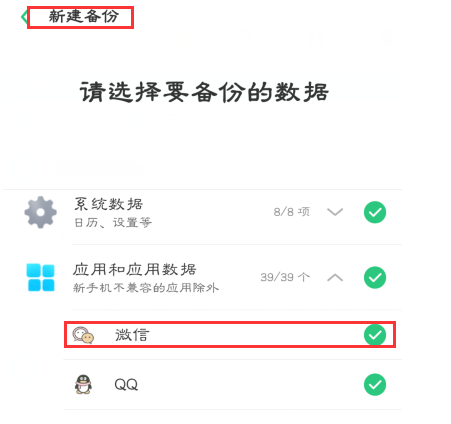The image size is (451, 424).
Task: Click the 8/8 项 item count
Action: (x=292, y=212)
